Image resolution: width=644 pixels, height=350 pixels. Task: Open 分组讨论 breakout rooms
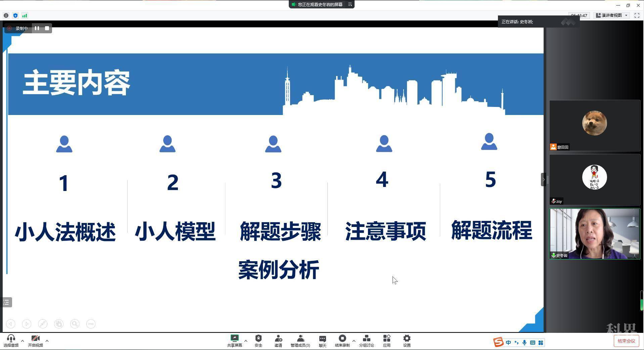point(366,341)
